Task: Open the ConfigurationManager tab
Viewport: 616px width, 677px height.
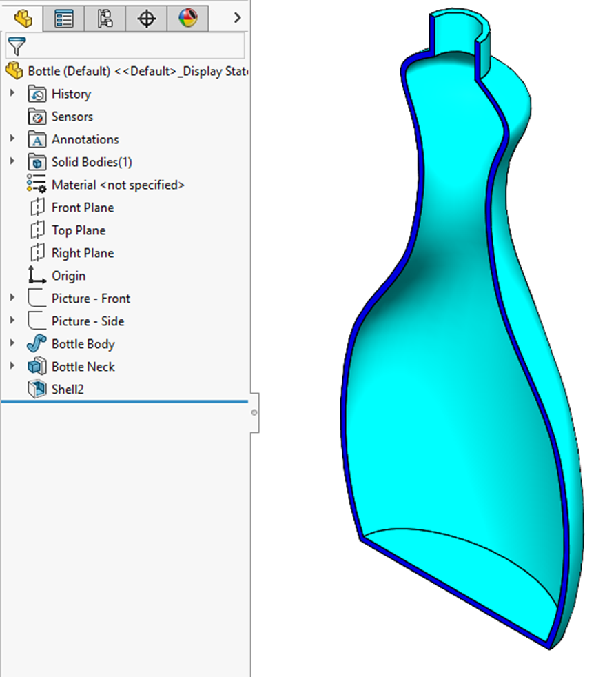Action: [x=105, y=18]
